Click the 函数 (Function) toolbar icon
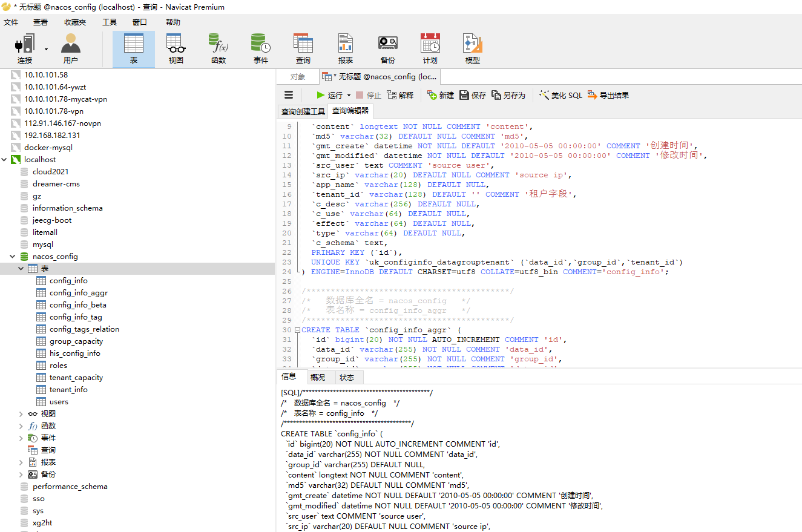 (219, 49)
